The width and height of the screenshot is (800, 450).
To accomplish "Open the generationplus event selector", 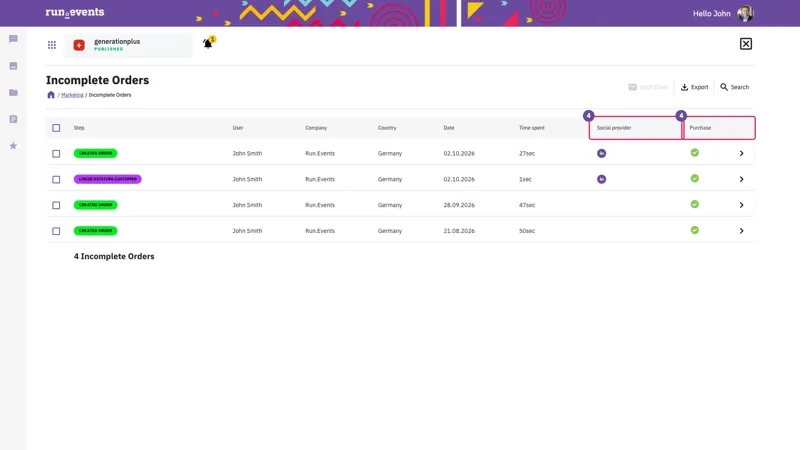I will (128, 45).
